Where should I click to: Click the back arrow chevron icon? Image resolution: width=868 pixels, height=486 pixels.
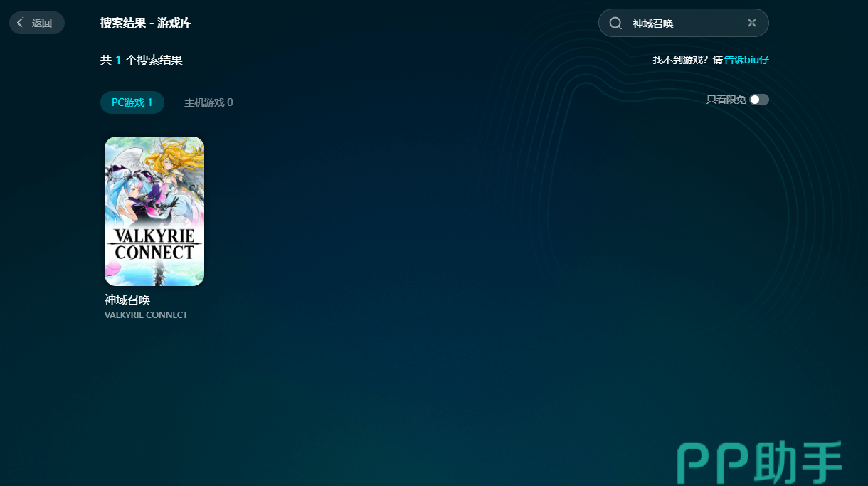[21, 23]
